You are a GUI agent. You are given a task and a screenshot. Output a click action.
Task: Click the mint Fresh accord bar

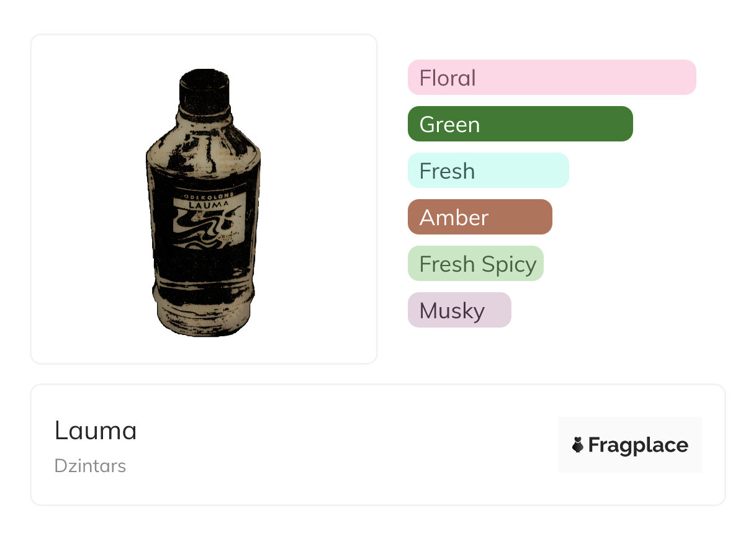pyautogui.click(x=488, y=171)
